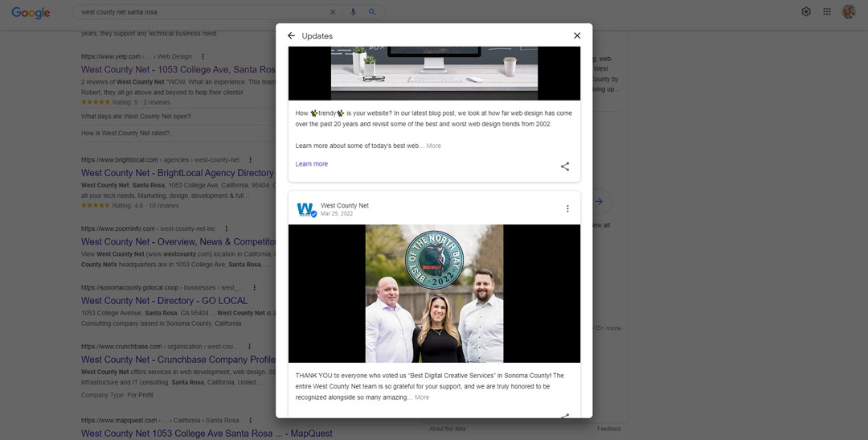Click the next arrow in knowledge panel
Viewport: 868px width, 440px height.
(599, 202)
